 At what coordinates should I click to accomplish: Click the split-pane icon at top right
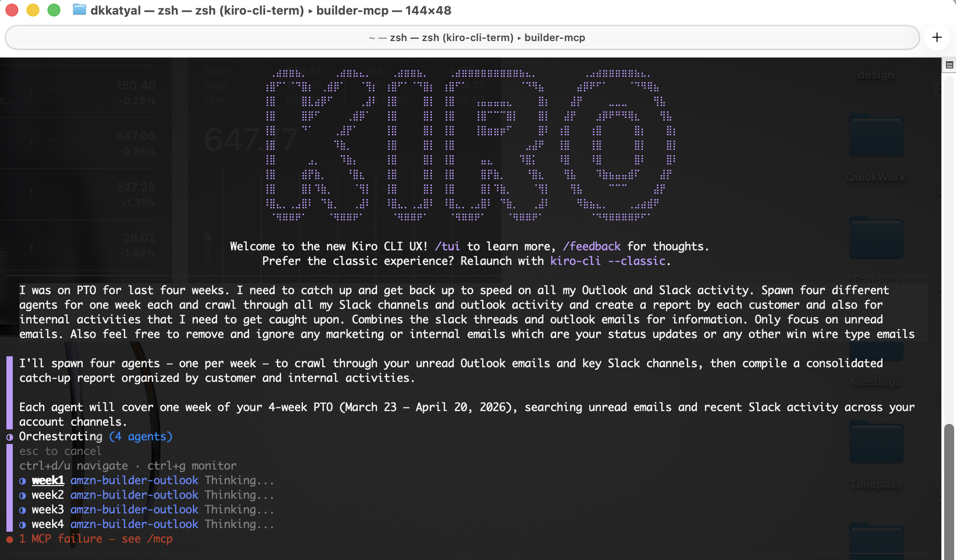point(949,65)
